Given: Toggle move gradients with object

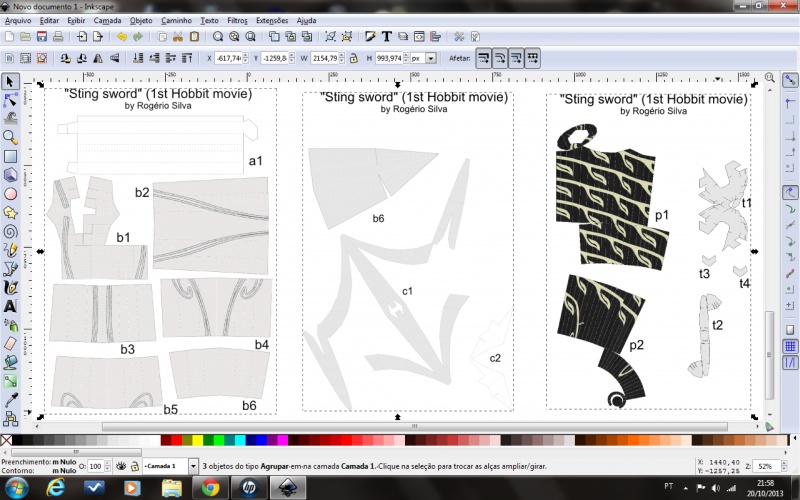Looking at the screenshot, I should point(516,58).
